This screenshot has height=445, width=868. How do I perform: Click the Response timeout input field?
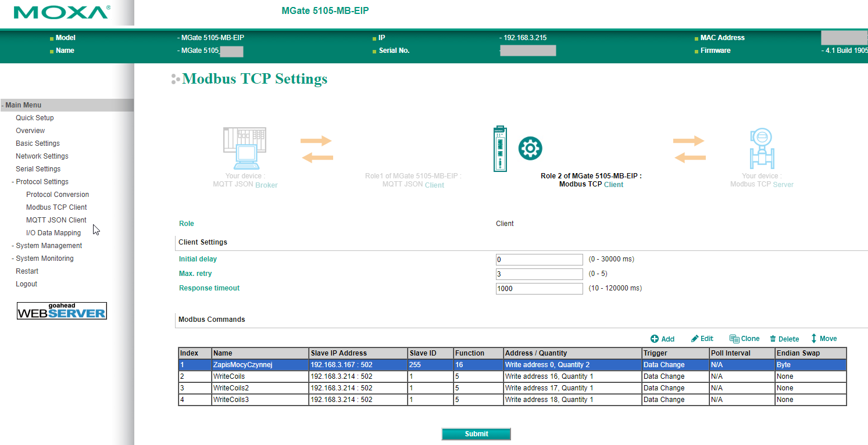539,288
